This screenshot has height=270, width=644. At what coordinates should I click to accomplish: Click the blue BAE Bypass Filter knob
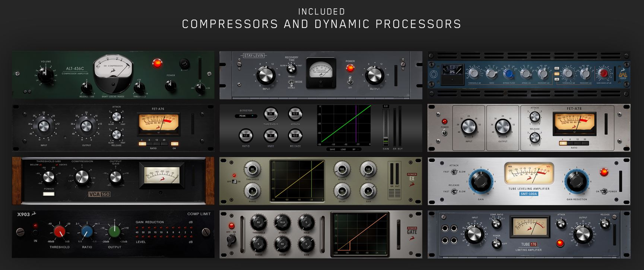tap(508, 73)
